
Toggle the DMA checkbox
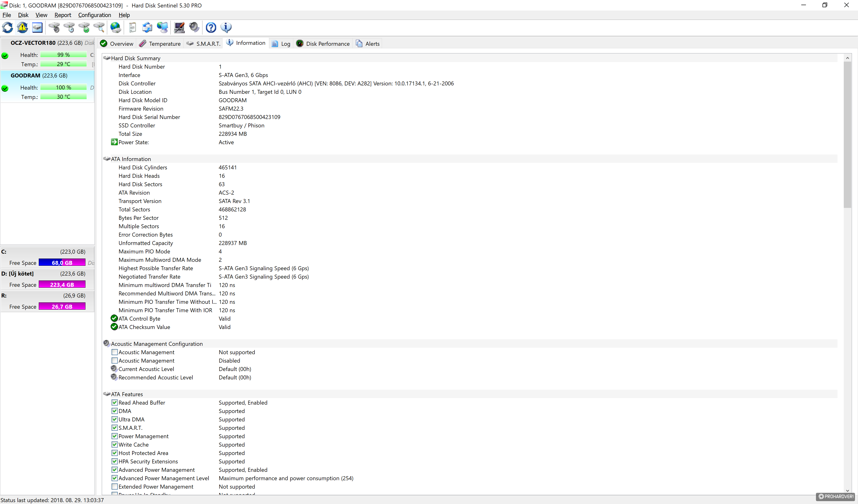click(x=115, y=411)
